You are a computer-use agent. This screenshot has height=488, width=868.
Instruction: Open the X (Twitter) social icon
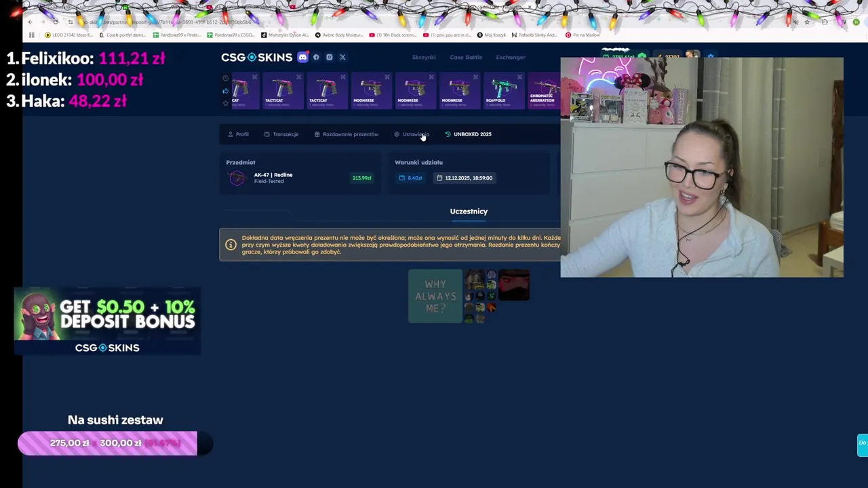[342, 57]
